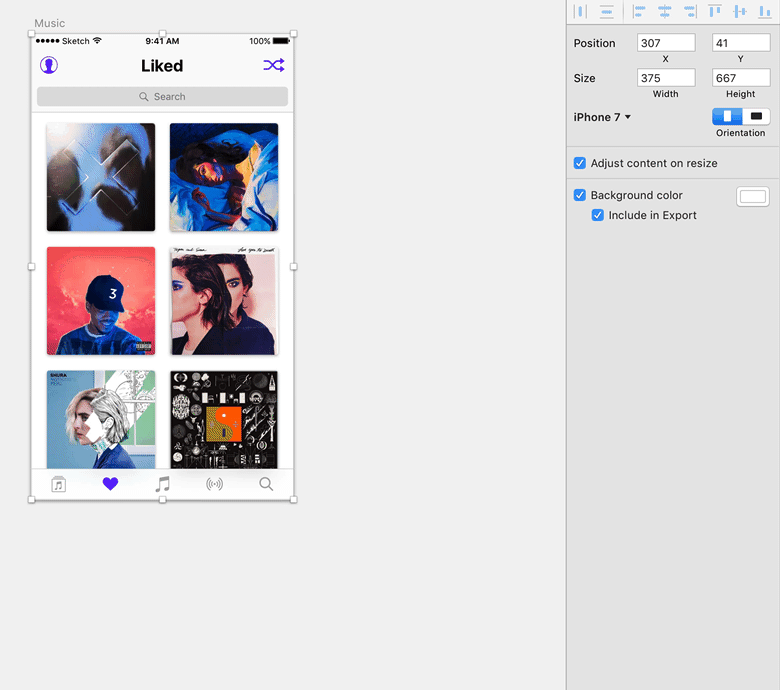Click the artboard bottom-right resize handle
The height and width of the screenshot is (690, 780).
click(x=293, y=499)
